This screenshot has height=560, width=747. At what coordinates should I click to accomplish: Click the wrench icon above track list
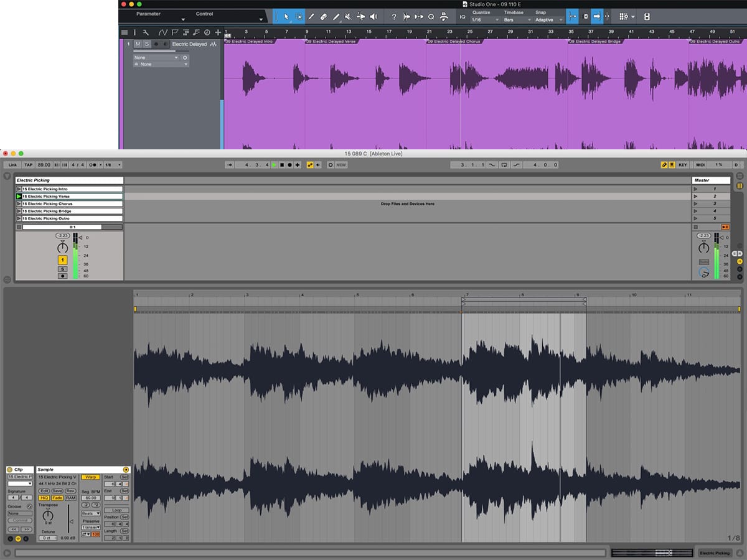[x=146, y=32]
